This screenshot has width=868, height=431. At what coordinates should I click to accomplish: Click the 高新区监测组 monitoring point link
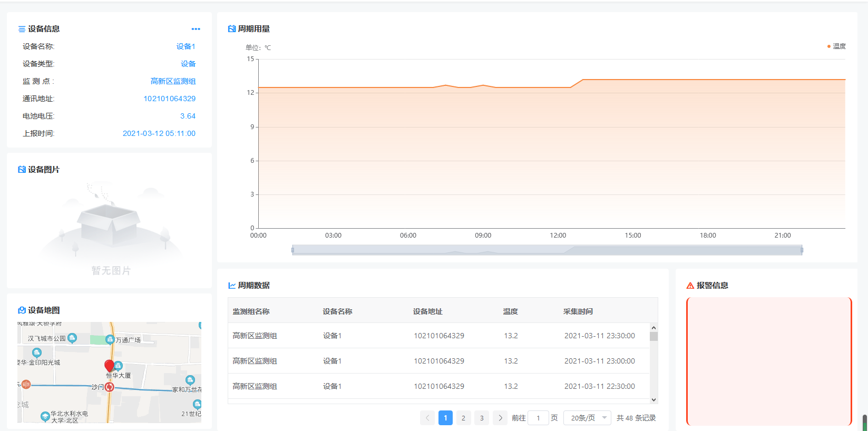pos(173,81)
